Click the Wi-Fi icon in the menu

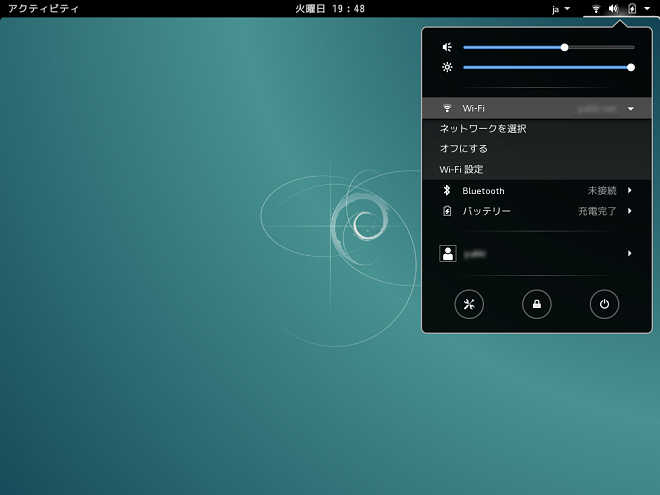point(447,108)
